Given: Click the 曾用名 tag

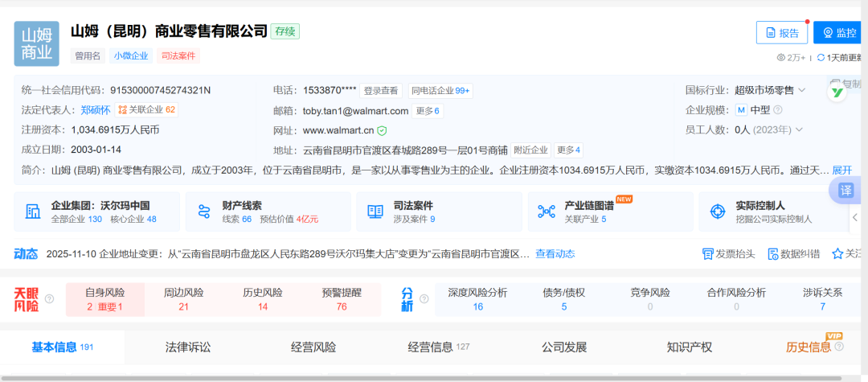Looking at the screenshot, I should coord(88,55).
